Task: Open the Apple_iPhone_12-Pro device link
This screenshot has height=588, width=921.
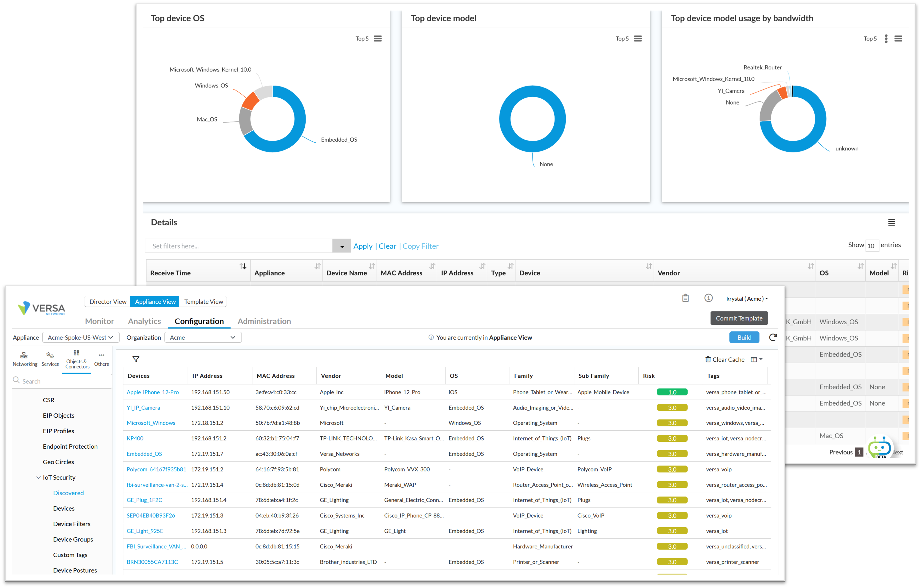Action: [153, 392]
